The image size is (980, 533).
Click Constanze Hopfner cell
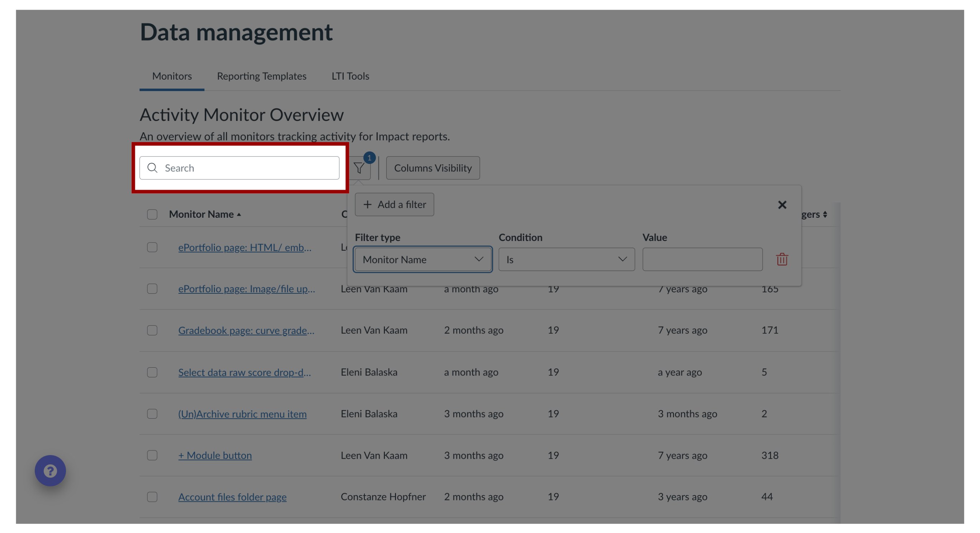[383, 496]
